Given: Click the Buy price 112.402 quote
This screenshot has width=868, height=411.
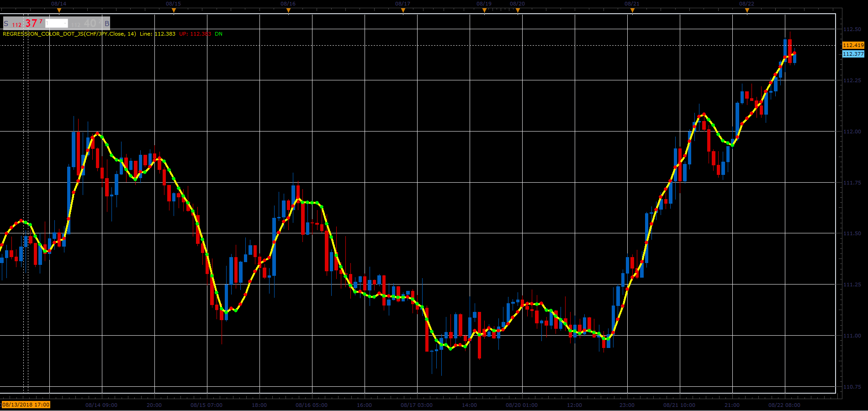Looking at the screenshot, I should pos(87,23).
